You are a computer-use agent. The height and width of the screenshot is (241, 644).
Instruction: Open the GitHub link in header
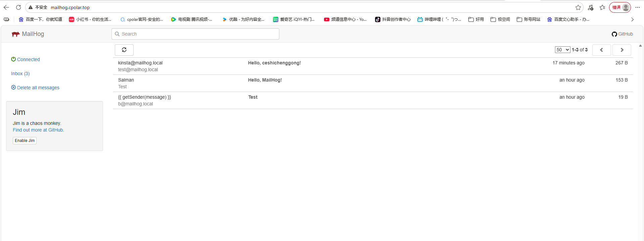coord(622,34)
